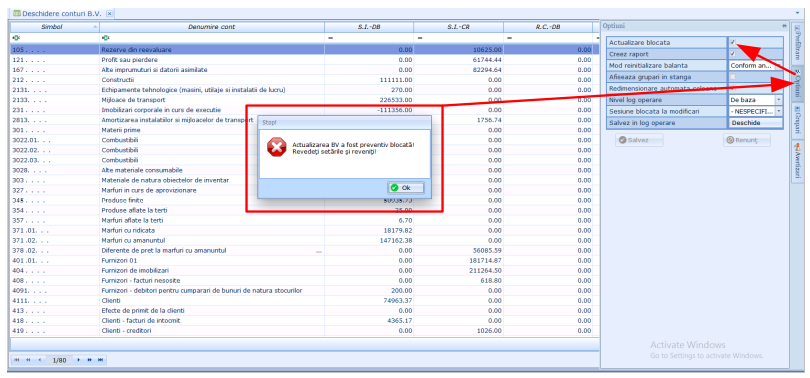Screen dimensions: 810x378
Task: Select row Rezerve din reevaluare
Action: 304,50
